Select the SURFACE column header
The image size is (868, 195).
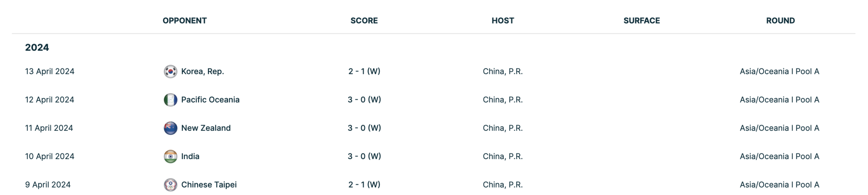(x=642, y=21)
